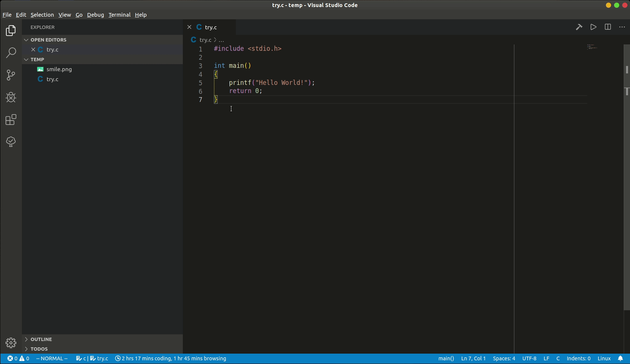Expand the Outline panel
630x364 pixels.
[41, 339]
